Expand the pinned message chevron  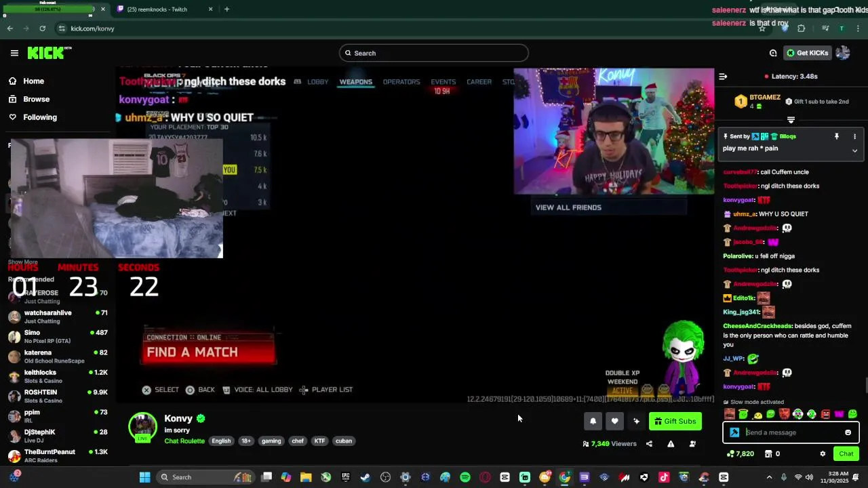pos(854,150)
